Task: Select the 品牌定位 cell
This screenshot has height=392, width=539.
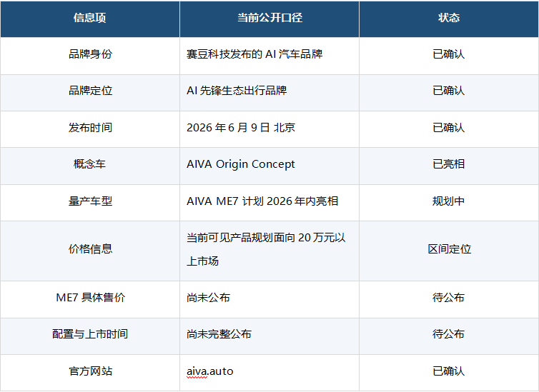Action: [x=90, y=93]
